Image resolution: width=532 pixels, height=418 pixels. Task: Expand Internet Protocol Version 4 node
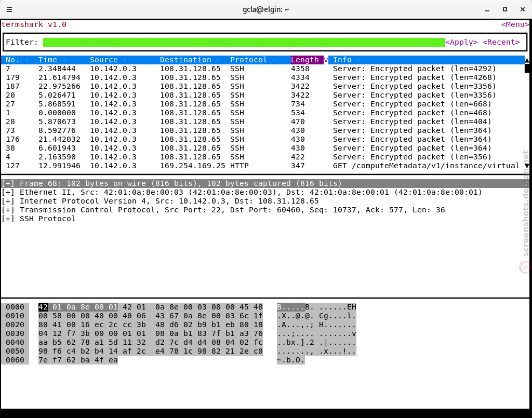tap(8, 201)
